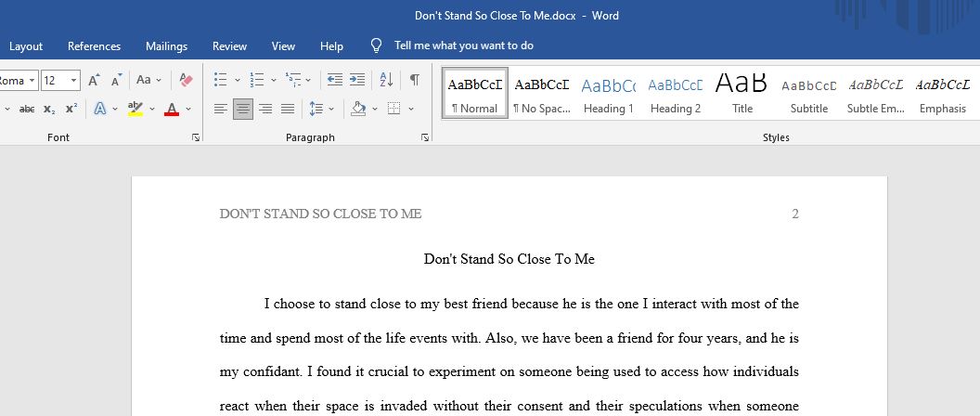Apply Heading 1 style
This screenshot has width=980, height=416.
click(x=608, y=93)
